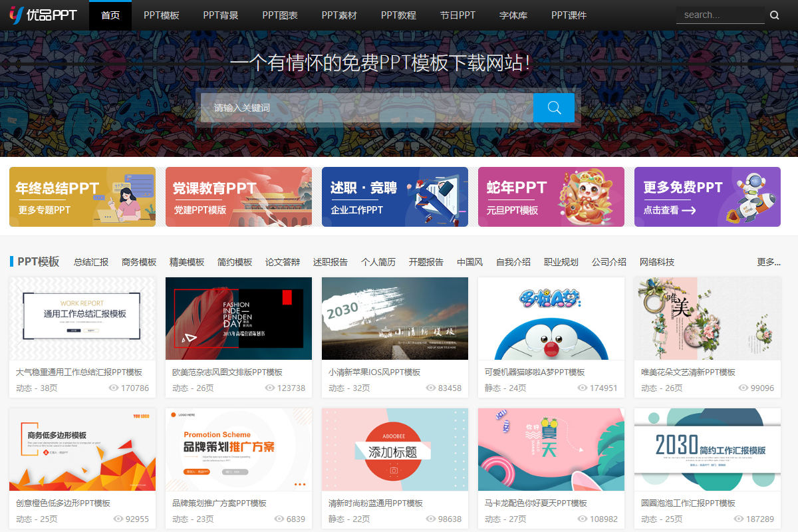
Task: Open the 蛇年PPT banner card
Action: (551, 197)
